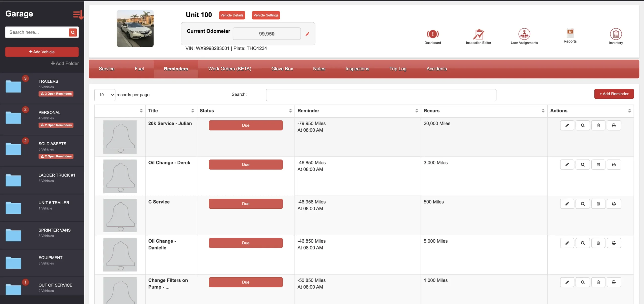Open the Inspections tab
The width and height of the screenshot is (644, 304).
click(357, 69)
